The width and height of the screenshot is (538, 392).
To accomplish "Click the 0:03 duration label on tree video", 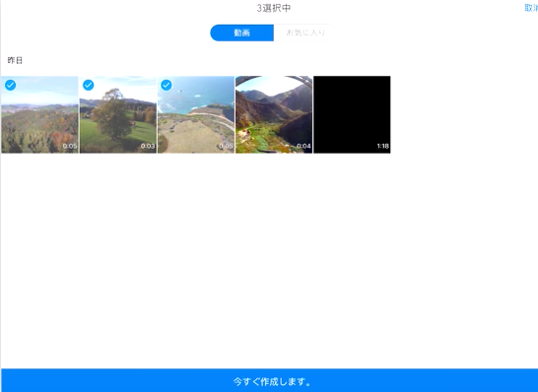I will [x=148, y=146].
